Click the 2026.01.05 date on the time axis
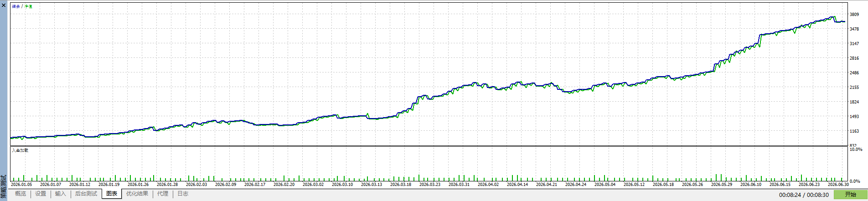 (21, 185)
